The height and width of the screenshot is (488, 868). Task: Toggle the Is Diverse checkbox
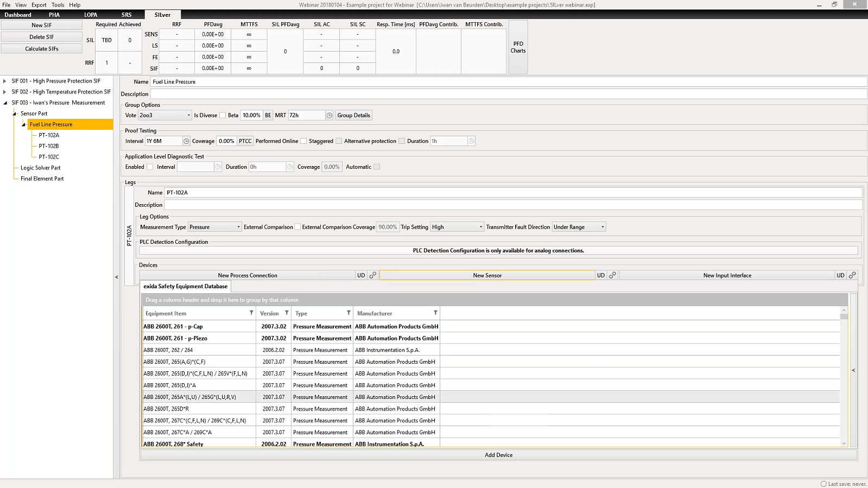223,115
